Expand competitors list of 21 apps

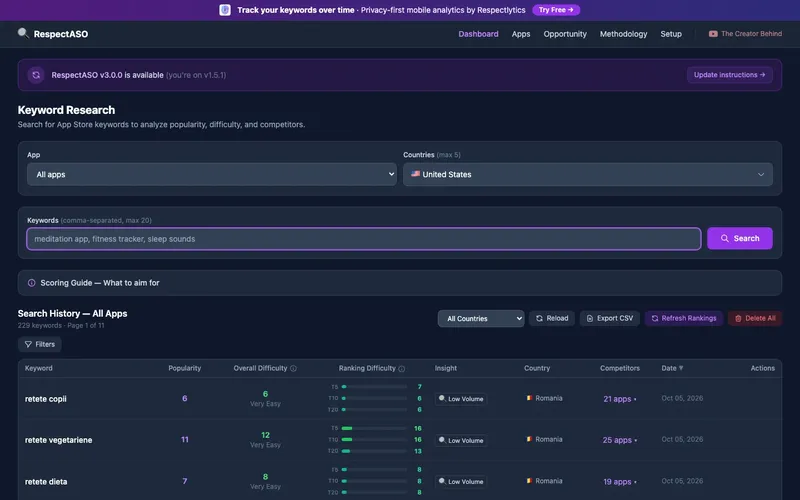click(x=619, y=399)
